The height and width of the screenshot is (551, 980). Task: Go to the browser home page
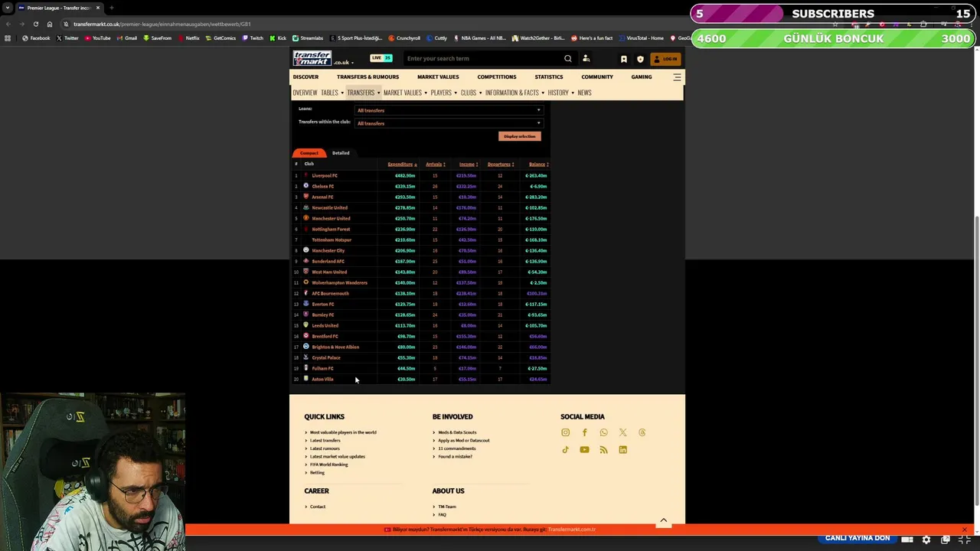50,24
